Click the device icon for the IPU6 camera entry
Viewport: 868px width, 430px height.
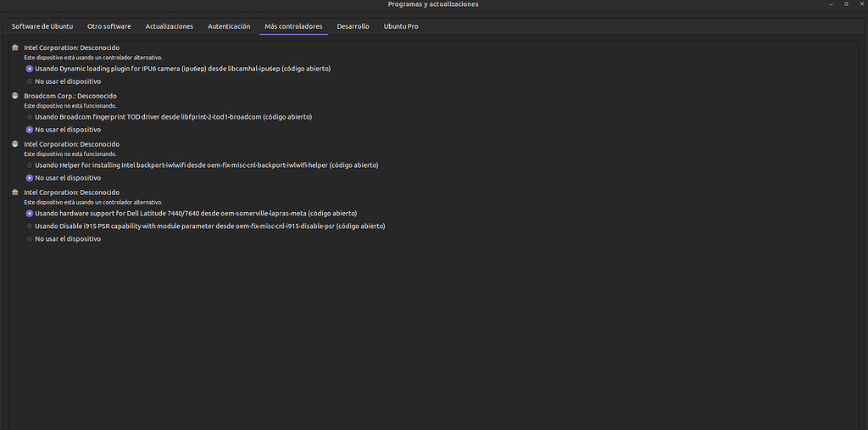(15, 47)
